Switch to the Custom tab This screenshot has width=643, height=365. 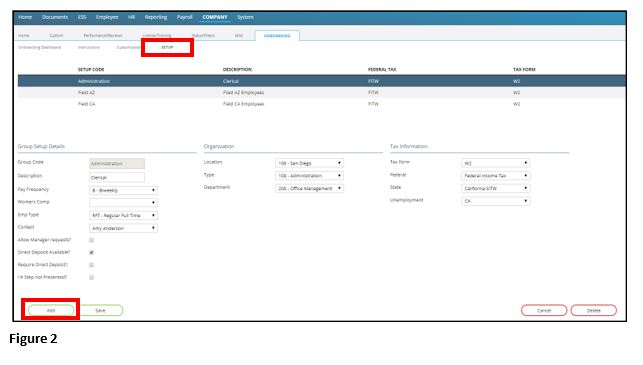click(x=56, y=36)
